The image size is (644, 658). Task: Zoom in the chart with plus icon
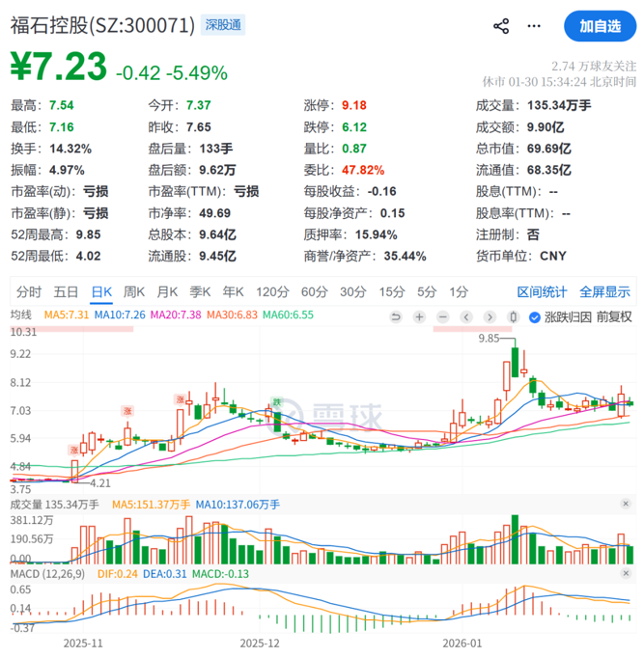pyautogui.click(x=419, y=316)
